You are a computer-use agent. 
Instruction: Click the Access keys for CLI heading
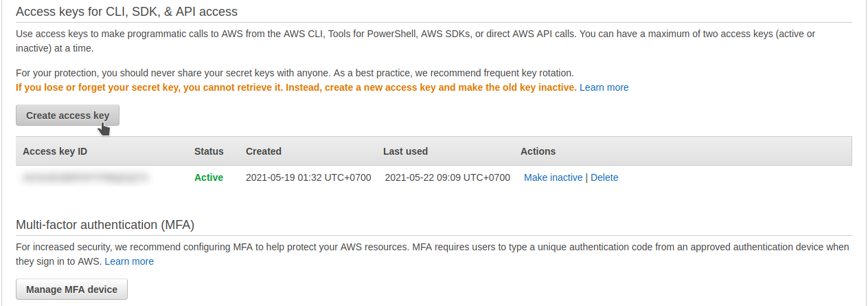pyautogui.click(x=127, y=12)
